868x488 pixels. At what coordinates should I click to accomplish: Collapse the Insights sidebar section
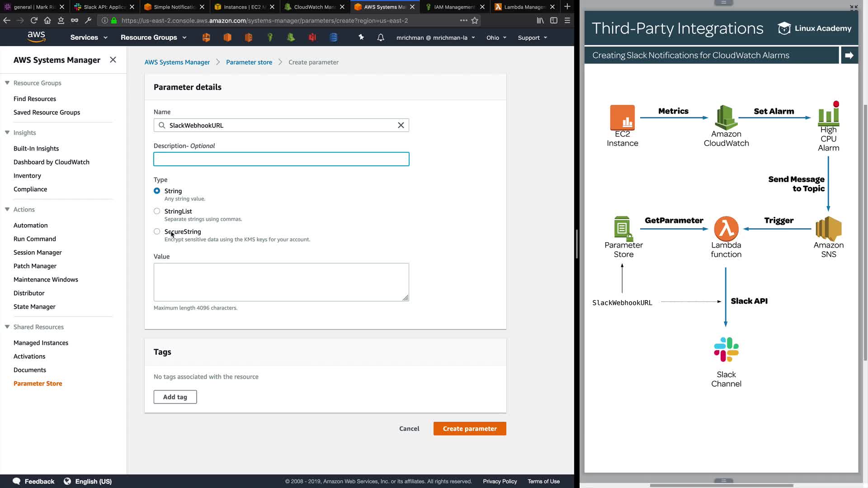[x=7, y=132]
